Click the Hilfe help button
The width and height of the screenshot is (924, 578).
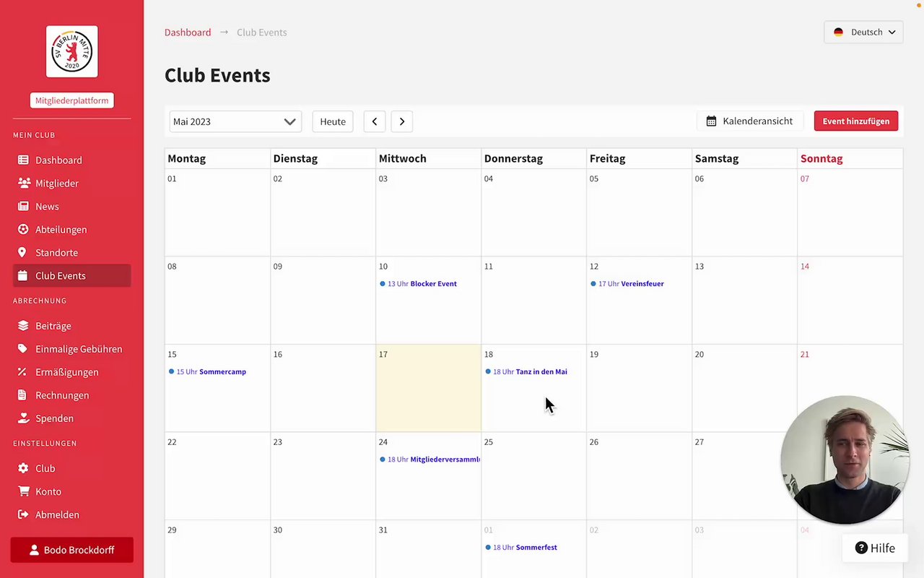[875, 548]
